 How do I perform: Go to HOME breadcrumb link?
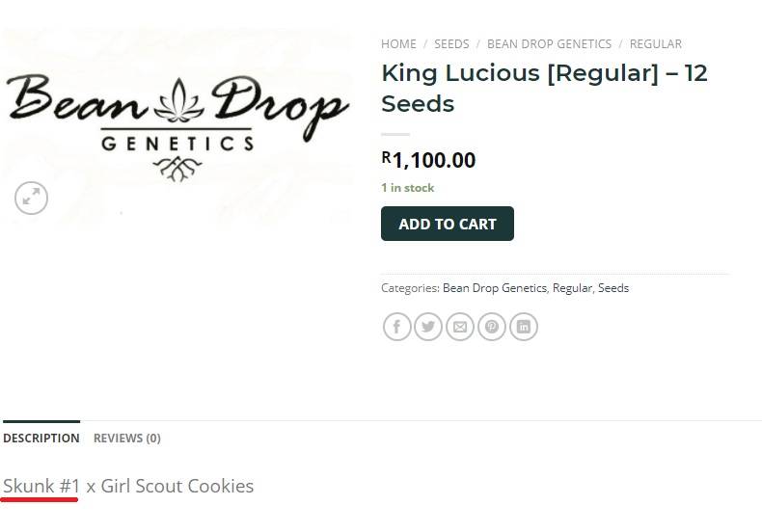[x=398, y=43]
